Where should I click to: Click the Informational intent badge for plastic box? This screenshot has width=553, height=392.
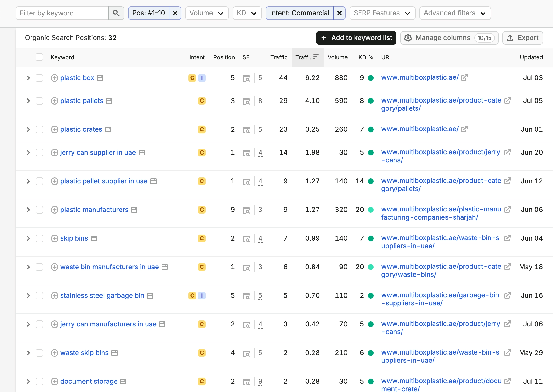(x=202, y=78)
